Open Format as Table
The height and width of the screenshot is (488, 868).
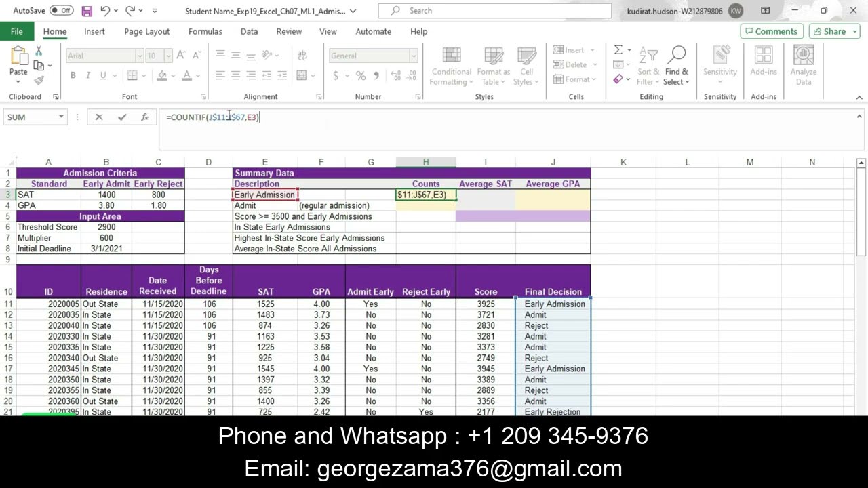493,66
